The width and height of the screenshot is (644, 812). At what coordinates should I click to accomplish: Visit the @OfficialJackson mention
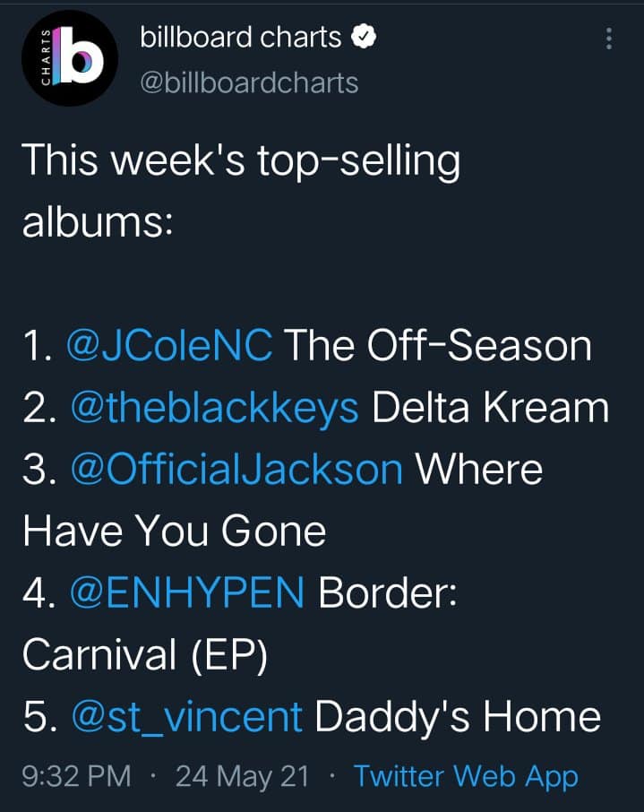(235, 470)
